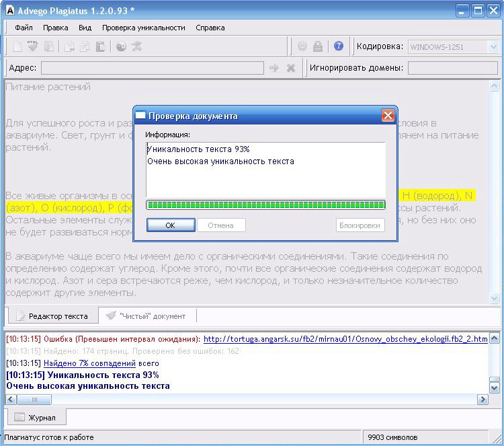The height and width of the screenshot is (446, 504).
Task: Open the Проверка уникальности menu
Action: pyautogui.click(x=143, y=28)
